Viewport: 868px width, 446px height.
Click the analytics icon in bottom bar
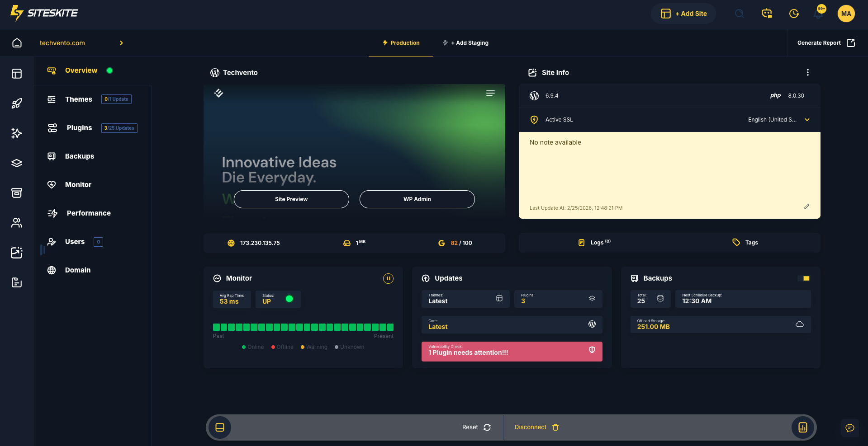802,427
